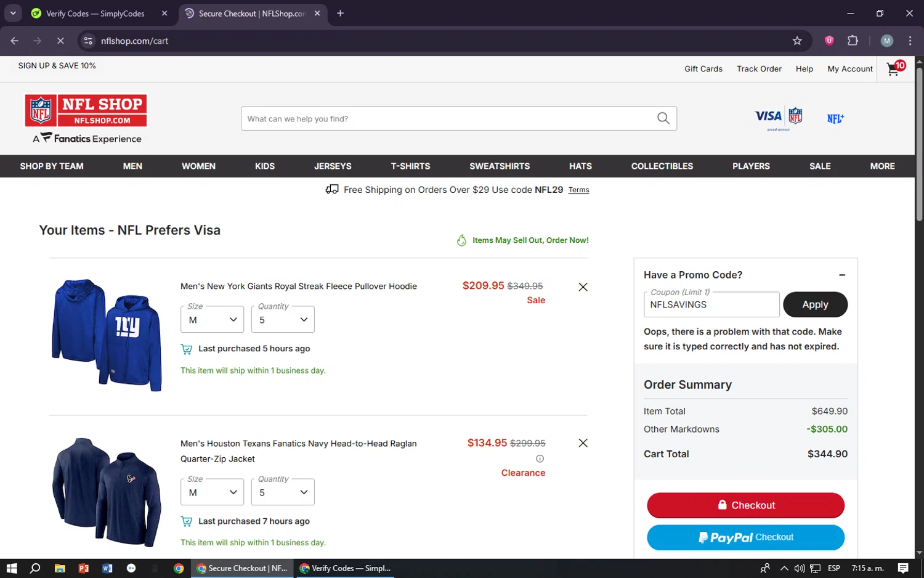Open the T-SHIRTS menu

point(410,166)
